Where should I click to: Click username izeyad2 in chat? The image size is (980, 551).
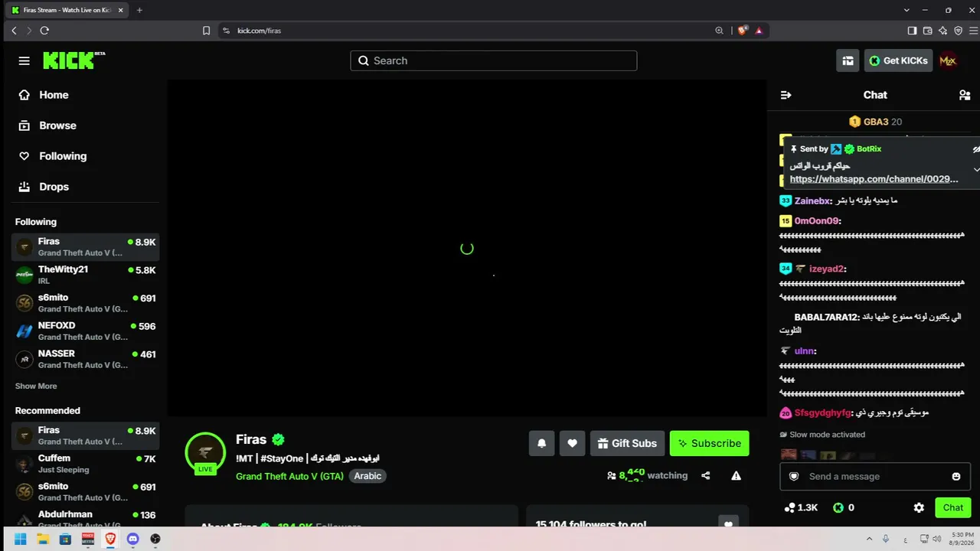click(826, 269)
